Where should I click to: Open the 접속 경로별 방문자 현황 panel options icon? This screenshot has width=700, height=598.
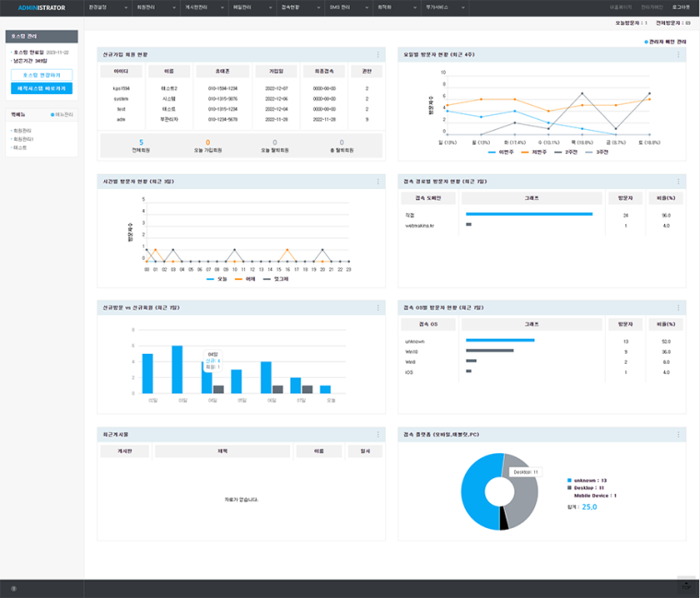(x=679, y=182)
